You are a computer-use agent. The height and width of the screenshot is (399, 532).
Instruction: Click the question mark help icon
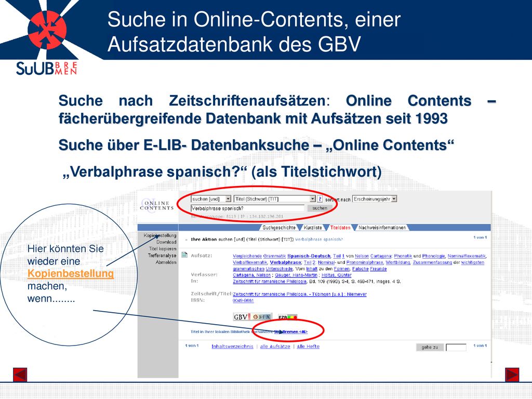320,199
